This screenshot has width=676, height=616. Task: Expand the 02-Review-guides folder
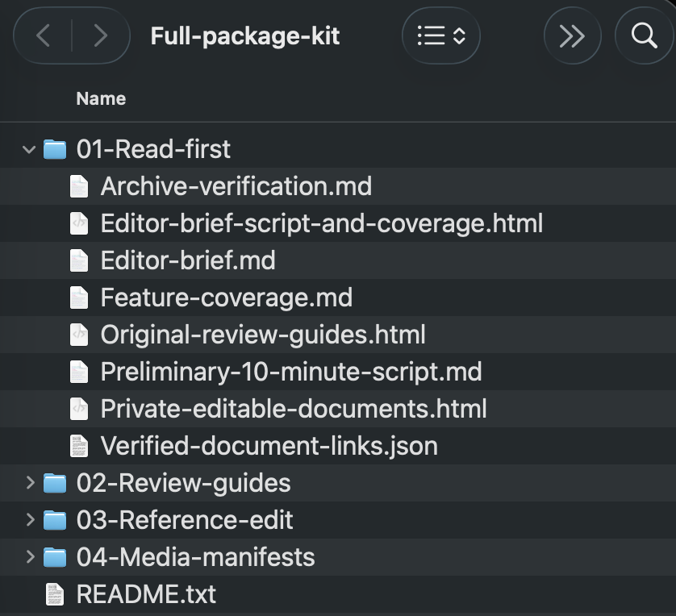30,483
